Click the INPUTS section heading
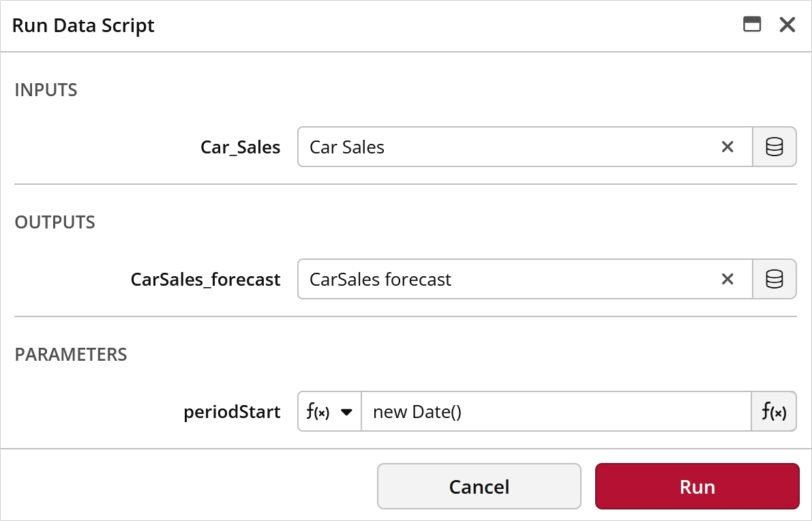 tap(46, 90)
